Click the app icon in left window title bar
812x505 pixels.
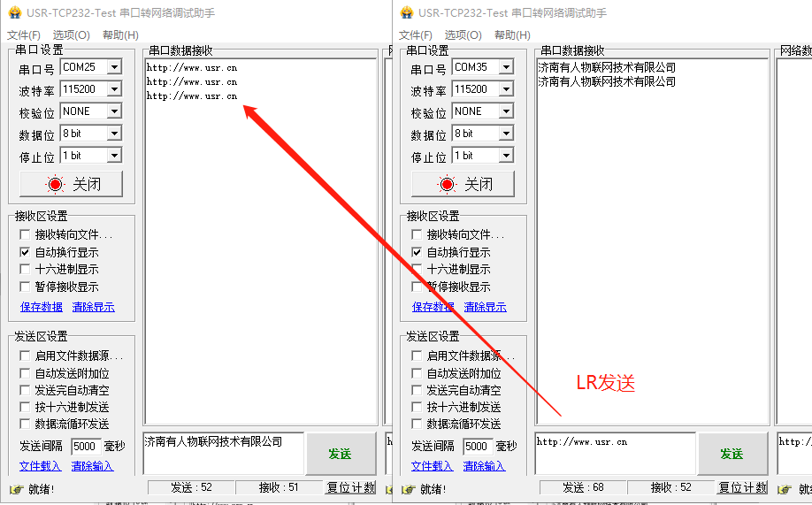pos(14,12)
